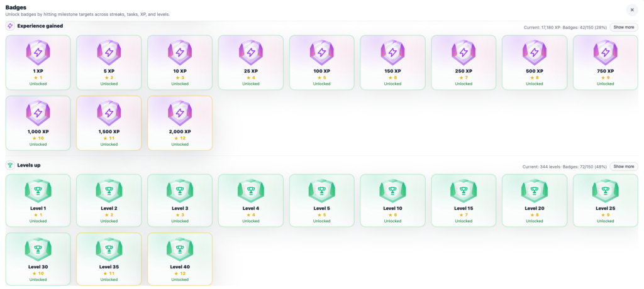Select the Level 10 trophy badge icon

point(392,190)
